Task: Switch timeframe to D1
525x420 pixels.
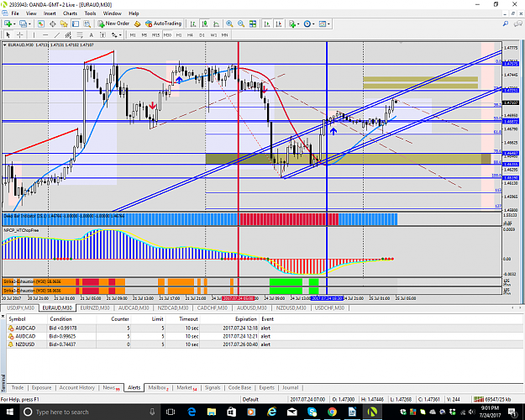Action: pyautogui.click(x=202, y=34)
